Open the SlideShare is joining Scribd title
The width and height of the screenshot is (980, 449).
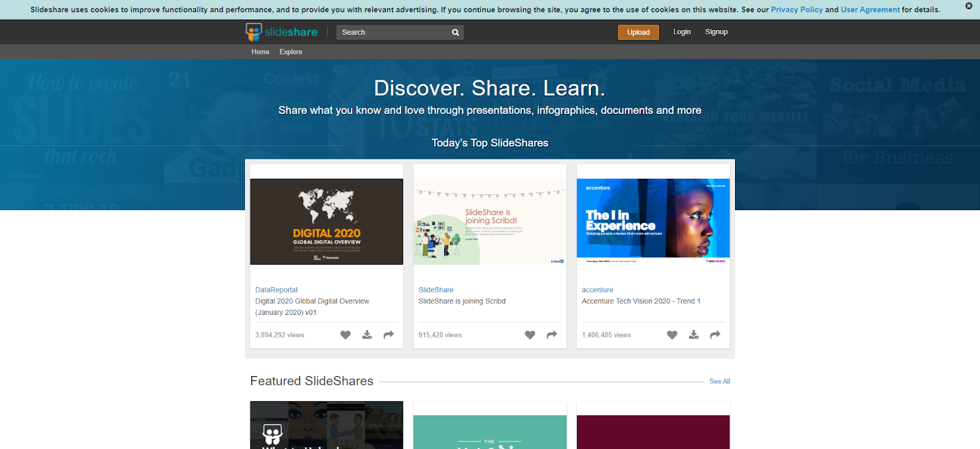tap(462, 301)
